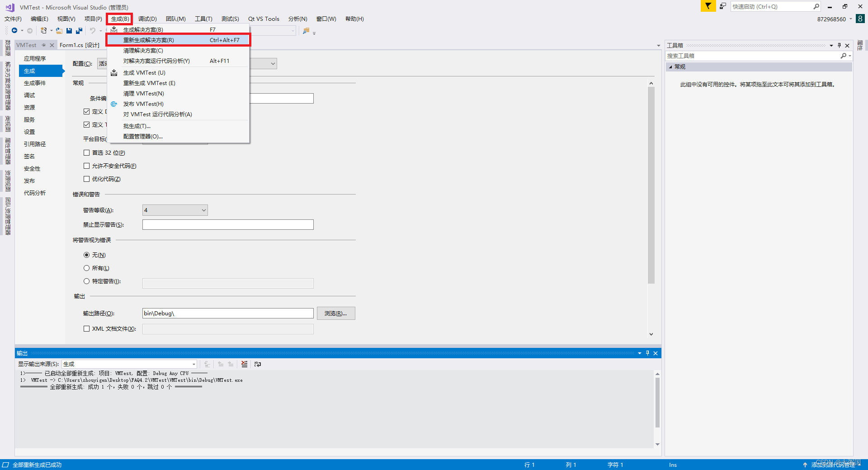The height and width of the screenshot is (470, 868).
Task: Click Clear All icon in Output toolbar
Action: 244,364
